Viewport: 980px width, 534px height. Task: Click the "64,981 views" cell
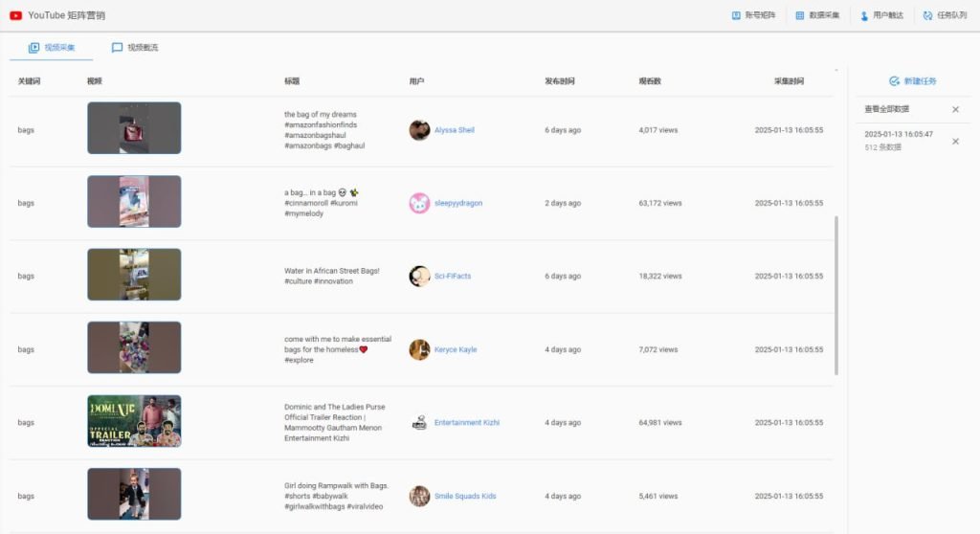(x=660, y=423)
